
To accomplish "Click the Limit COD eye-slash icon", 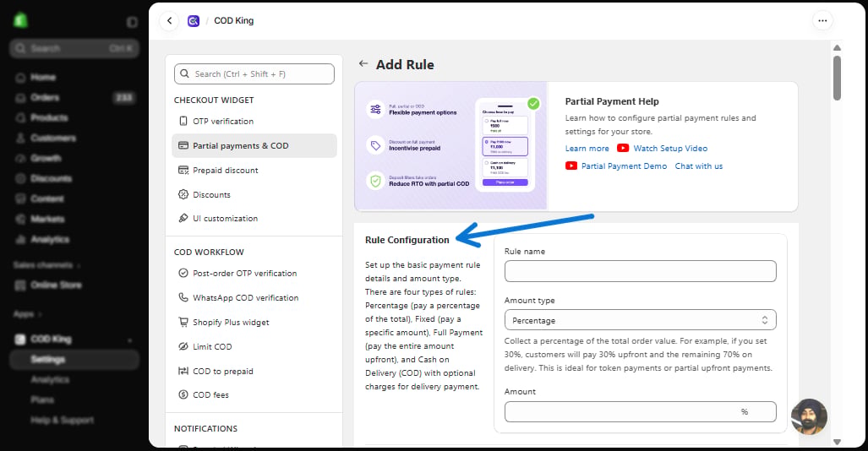I will point(183,346).
